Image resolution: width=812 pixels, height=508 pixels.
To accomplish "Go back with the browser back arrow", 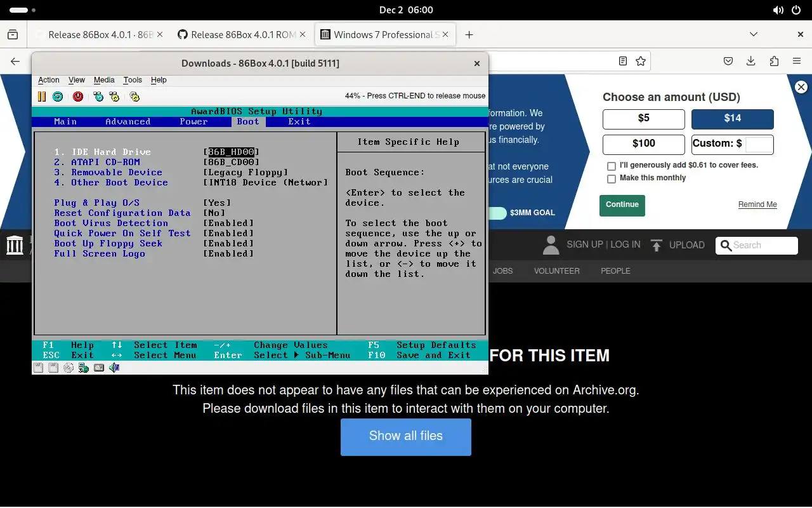I will (15, 62).
